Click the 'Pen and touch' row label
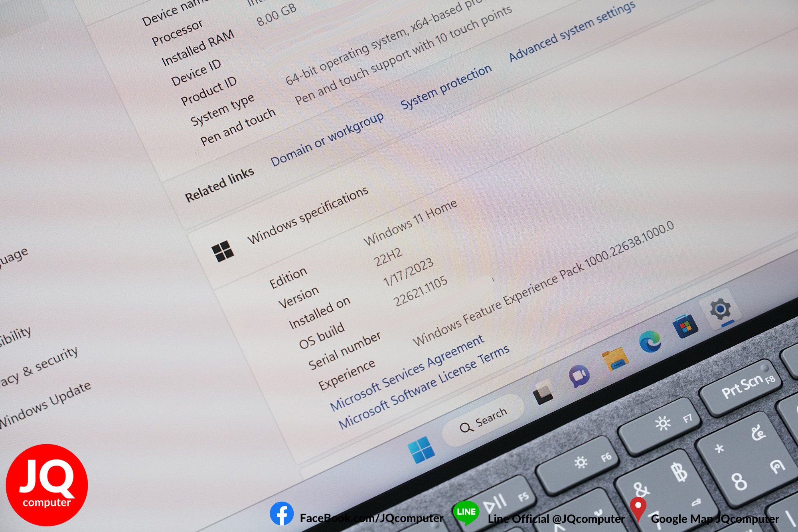This screenshot has width=798, height=532. pos(238,127)
